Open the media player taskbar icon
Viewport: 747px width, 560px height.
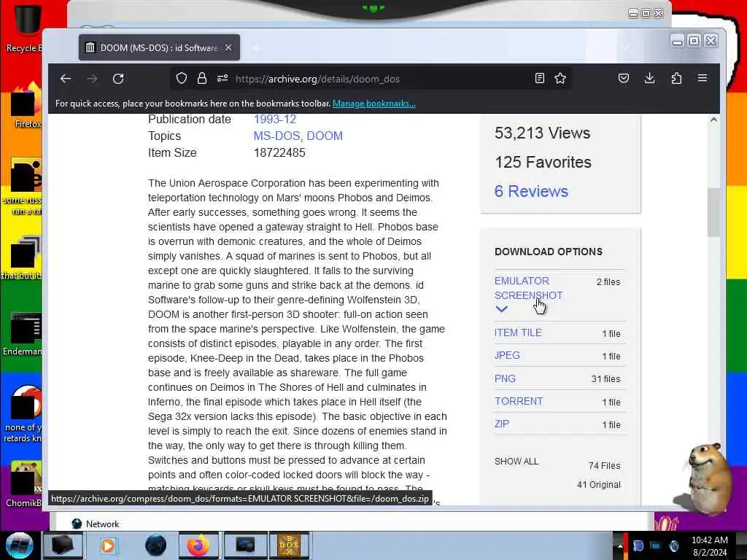click(108, 545)
